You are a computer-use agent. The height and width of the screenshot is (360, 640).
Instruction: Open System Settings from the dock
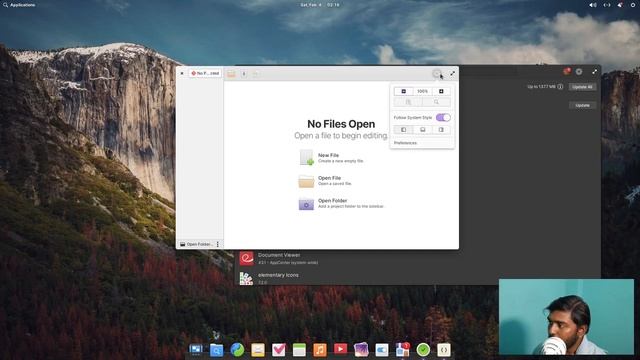382,350
